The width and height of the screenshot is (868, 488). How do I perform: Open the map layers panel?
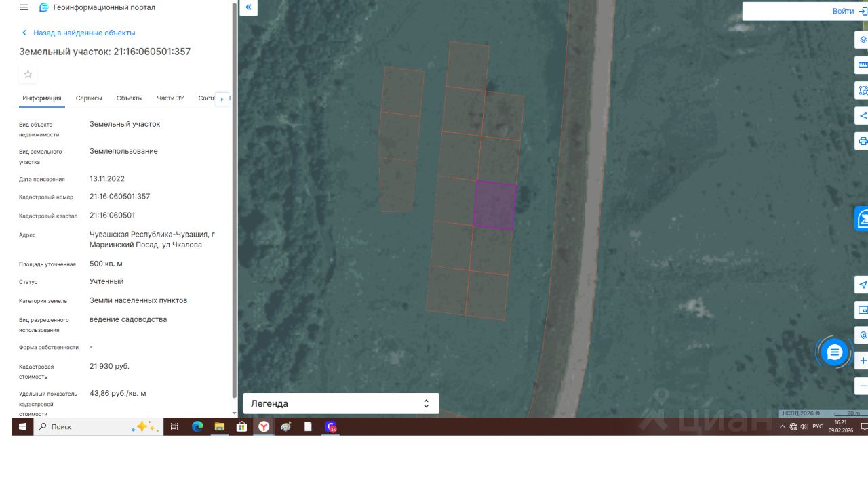tap(862, 39)
